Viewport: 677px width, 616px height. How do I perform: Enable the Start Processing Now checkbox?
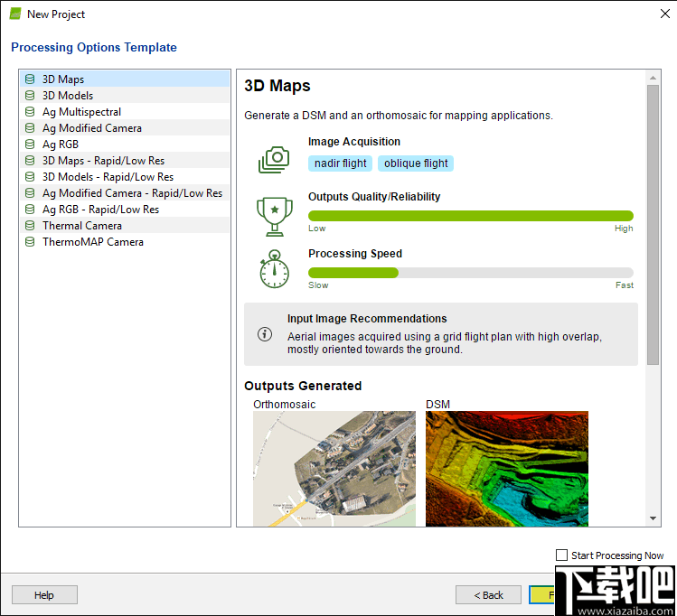tap(561, 555)
